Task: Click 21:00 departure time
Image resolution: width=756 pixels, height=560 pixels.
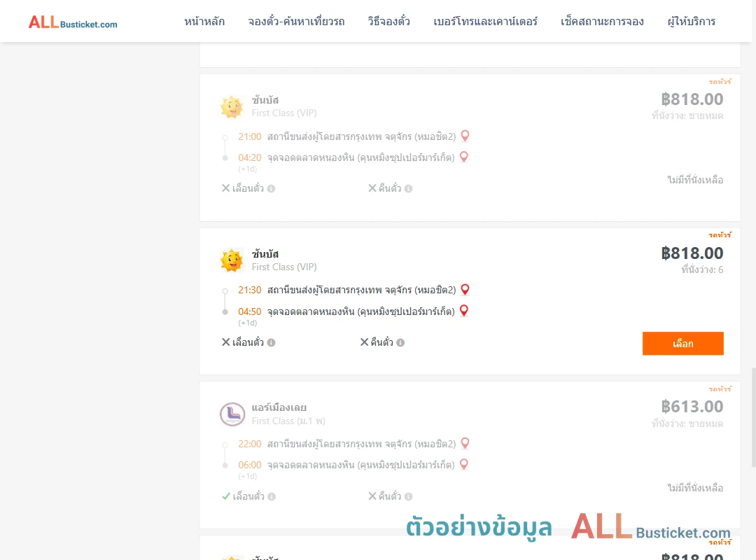Action: [x=250, y=136]
